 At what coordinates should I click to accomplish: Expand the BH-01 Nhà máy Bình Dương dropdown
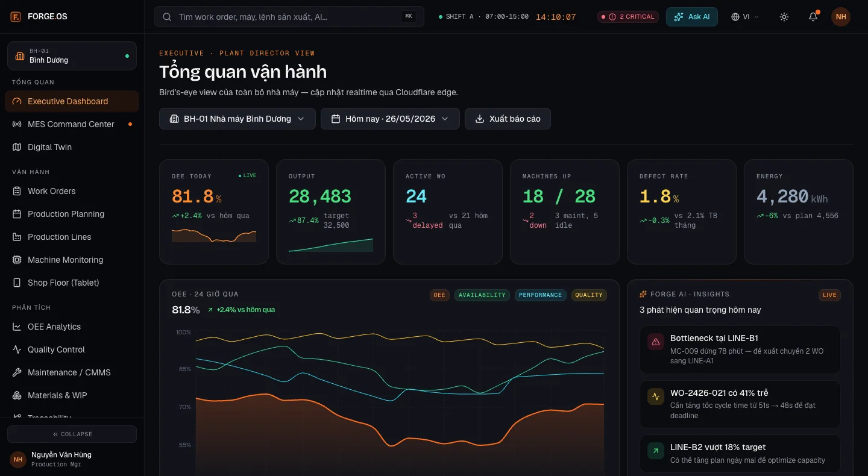point(237,119)
